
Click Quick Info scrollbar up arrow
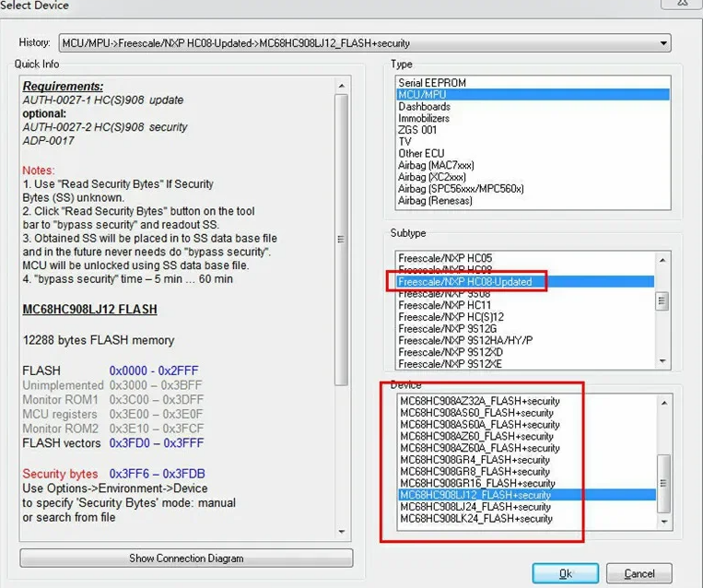click(x=342, y=84)
